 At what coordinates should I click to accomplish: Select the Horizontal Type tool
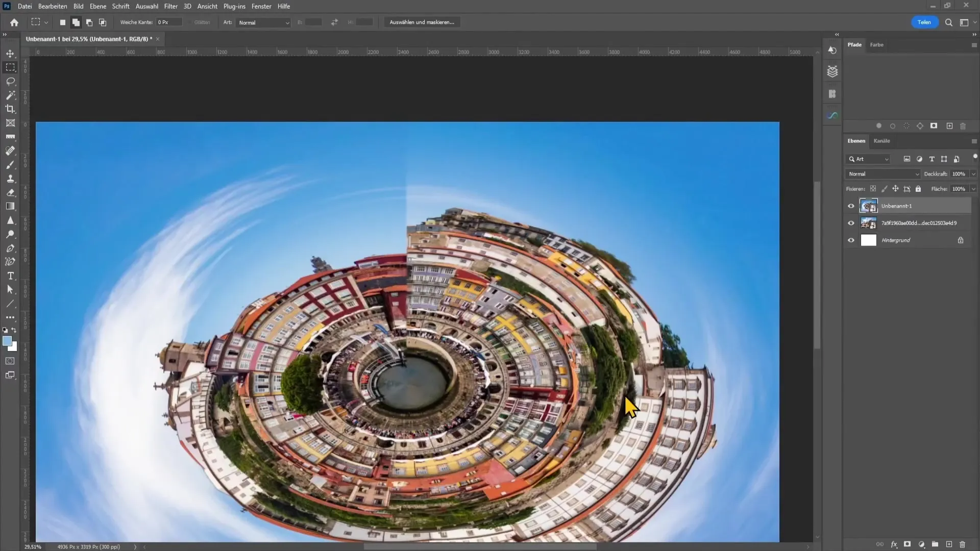pyautogui.click(x=10, y=275)
